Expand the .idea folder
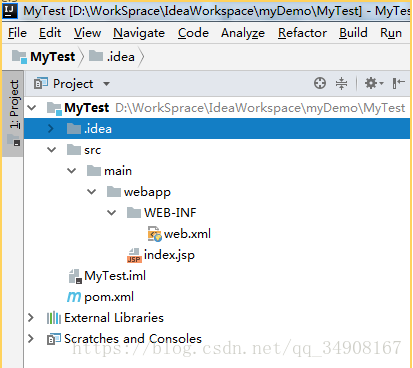Screen dimensions: 413x368 click(51, 129)
